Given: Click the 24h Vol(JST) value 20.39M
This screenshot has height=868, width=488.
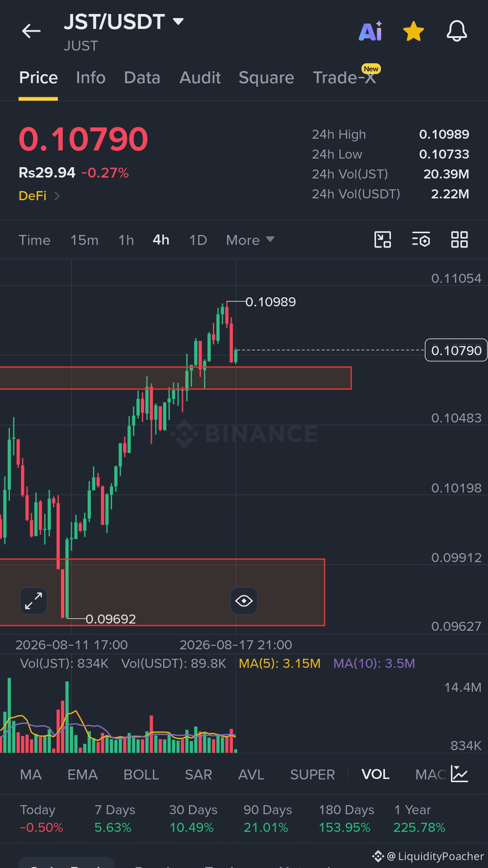Looking at the screenshot, I should [446, 174].
